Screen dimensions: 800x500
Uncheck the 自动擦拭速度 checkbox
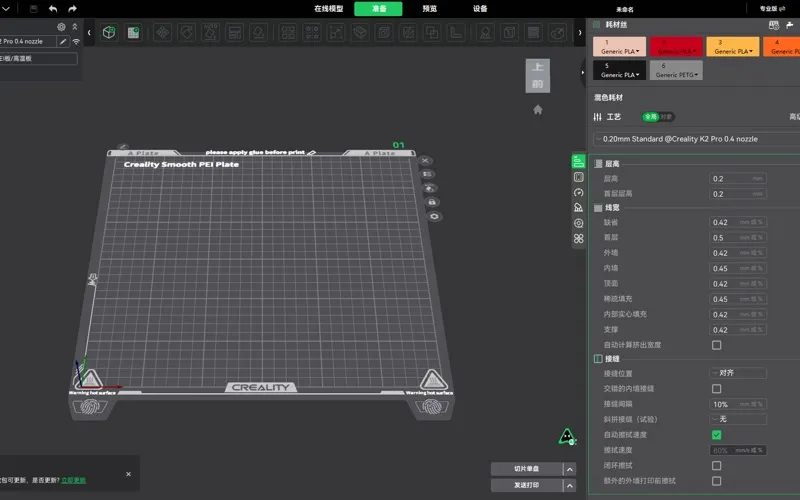coord(716,435)
